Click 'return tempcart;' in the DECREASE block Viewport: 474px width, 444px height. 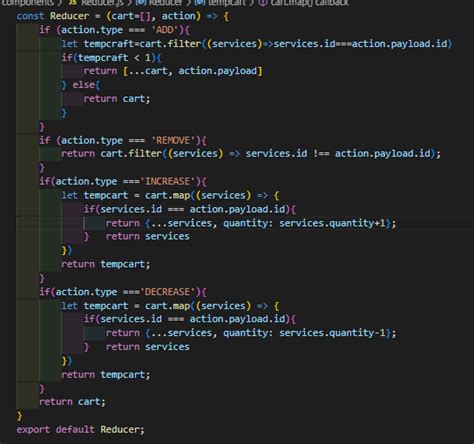(106, 375)
